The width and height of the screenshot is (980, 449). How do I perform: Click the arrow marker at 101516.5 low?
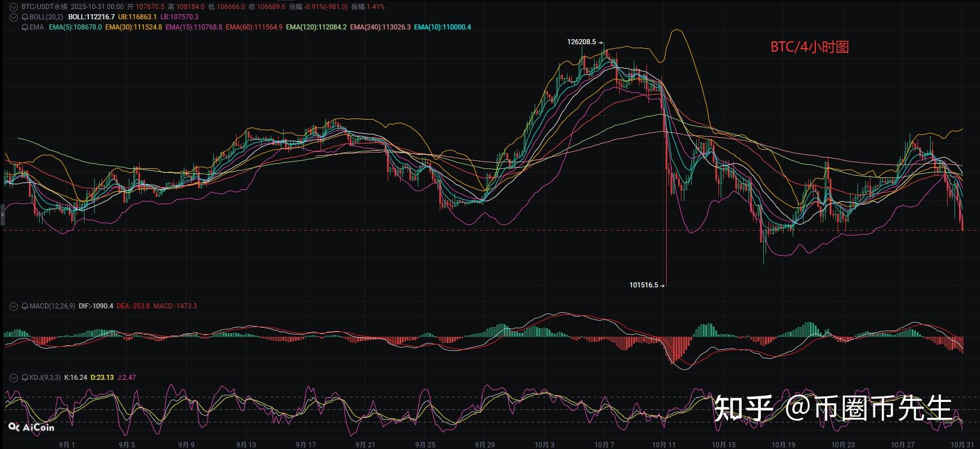[x=662, y=285]
